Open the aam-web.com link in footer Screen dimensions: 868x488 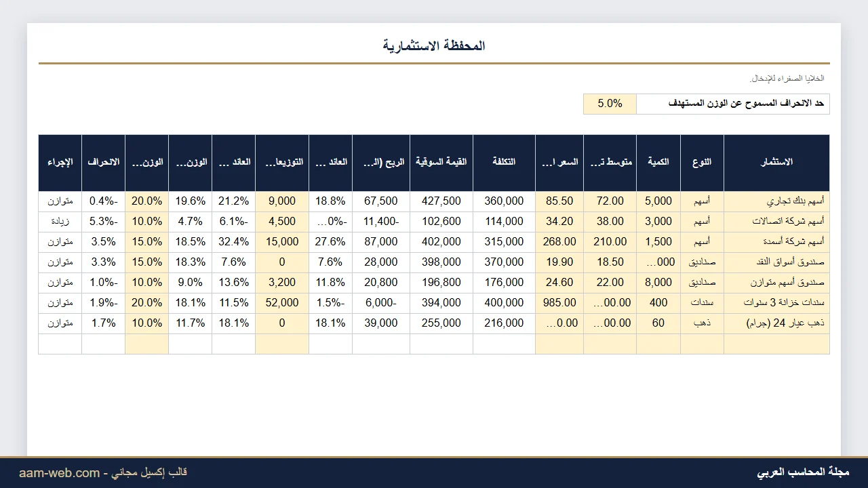click(x=59, y=473)
